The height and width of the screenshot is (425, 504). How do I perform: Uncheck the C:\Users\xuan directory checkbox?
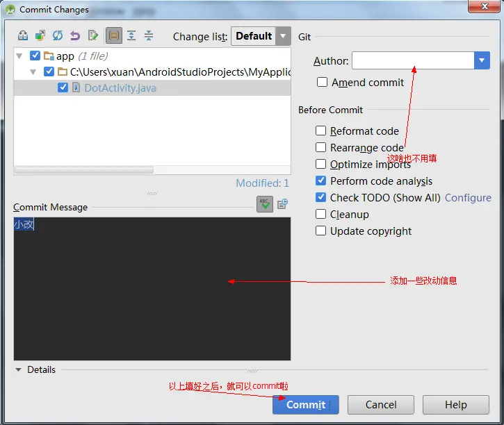coord(49,72)
